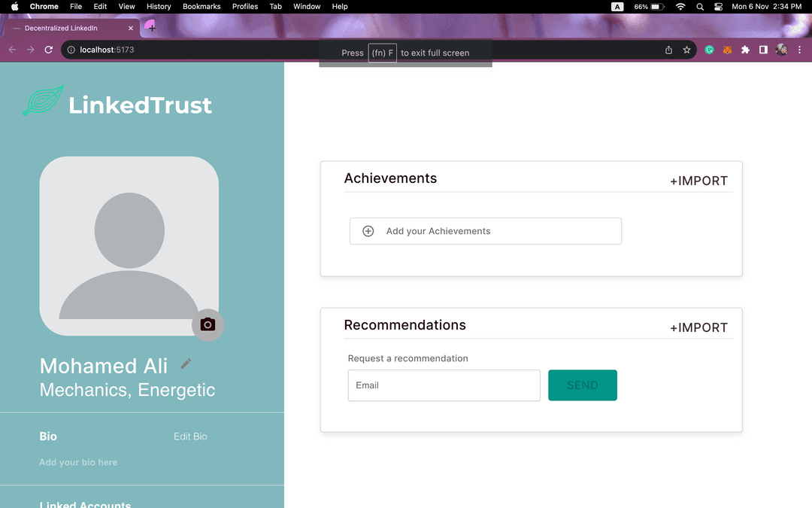Click the battery status indicator
The image size is (812, 508).
point(650,7)
